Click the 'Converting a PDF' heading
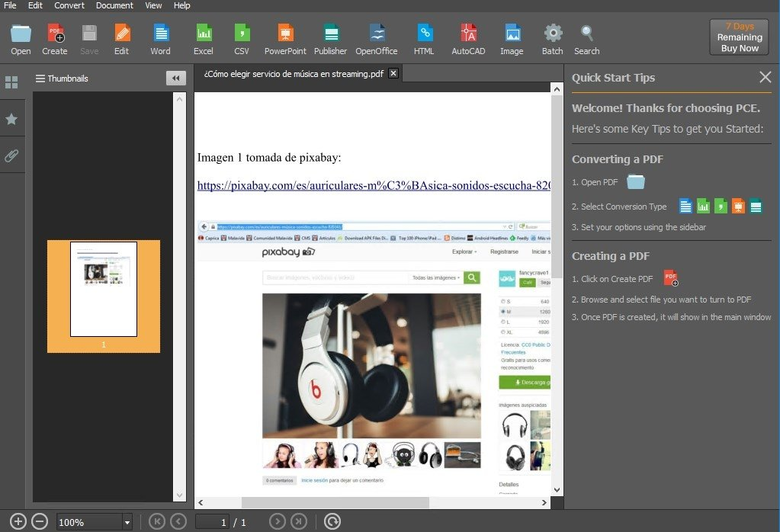Image resolution: width=780 pixels, height=532 pixels. 618,159
